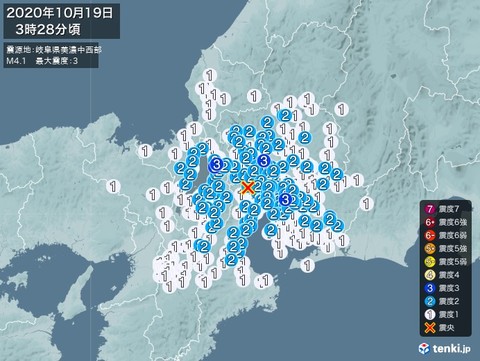The height and width of the screenshot is (361, 480).
Task: Click the 震度7 purple legend icon
Action: pyautogui.click(x=430, y=209)
